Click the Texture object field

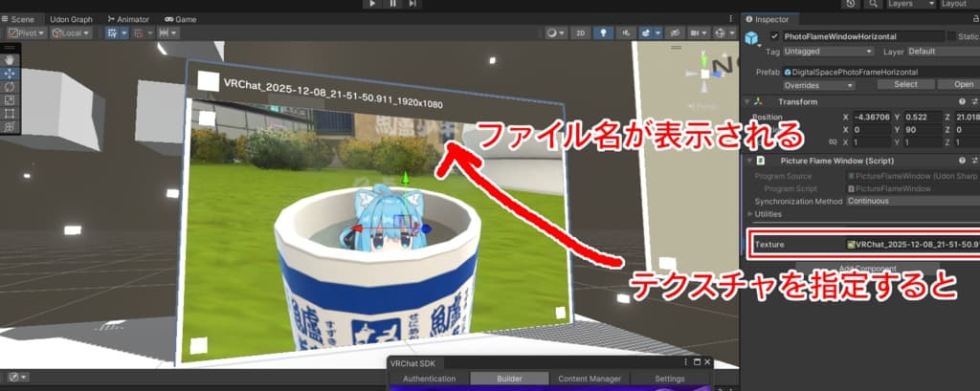point(913,245)
